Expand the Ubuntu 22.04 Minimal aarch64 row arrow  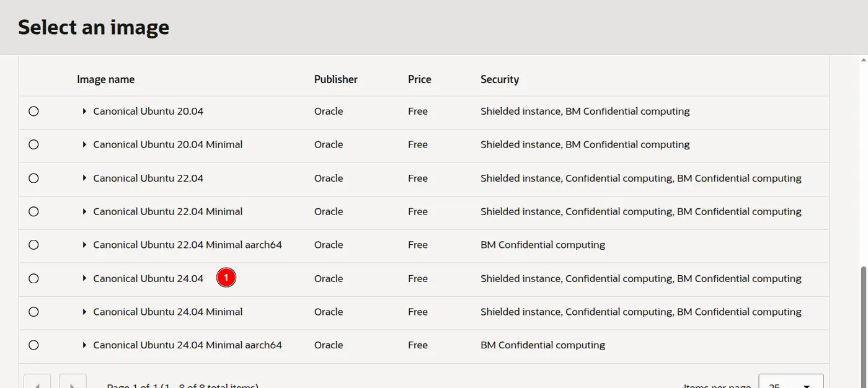(x=84, y=245)
